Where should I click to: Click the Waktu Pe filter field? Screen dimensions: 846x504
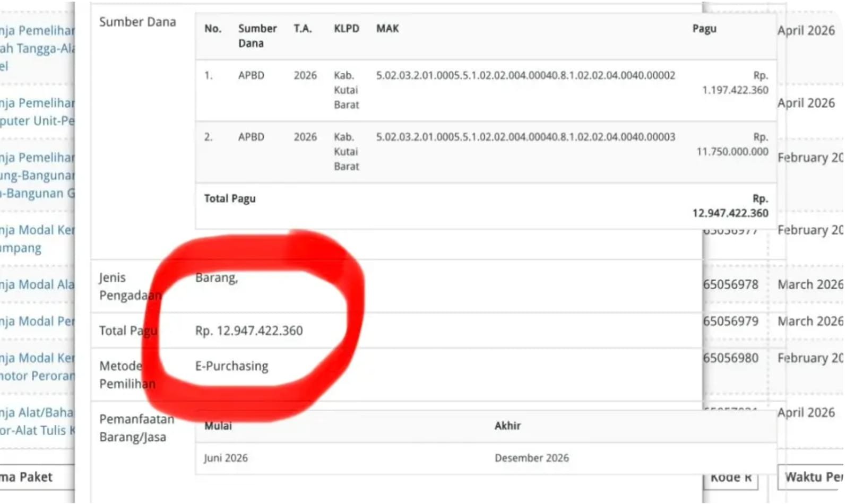[810, 477]
